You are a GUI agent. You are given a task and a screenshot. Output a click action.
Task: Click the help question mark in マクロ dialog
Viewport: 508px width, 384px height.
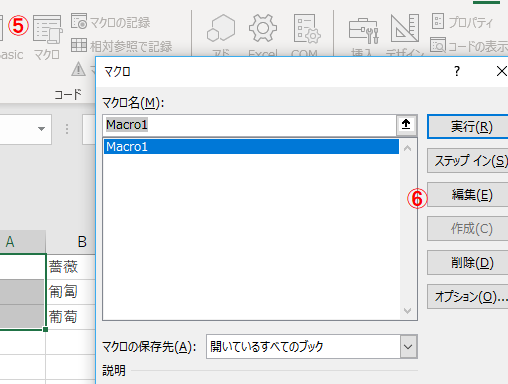click(457, 71)
